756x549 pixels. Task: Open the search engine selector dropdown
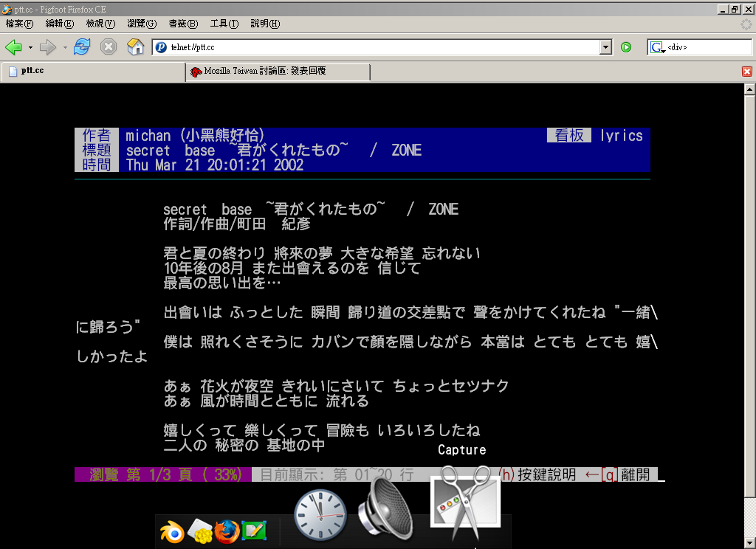pos(656,47)
